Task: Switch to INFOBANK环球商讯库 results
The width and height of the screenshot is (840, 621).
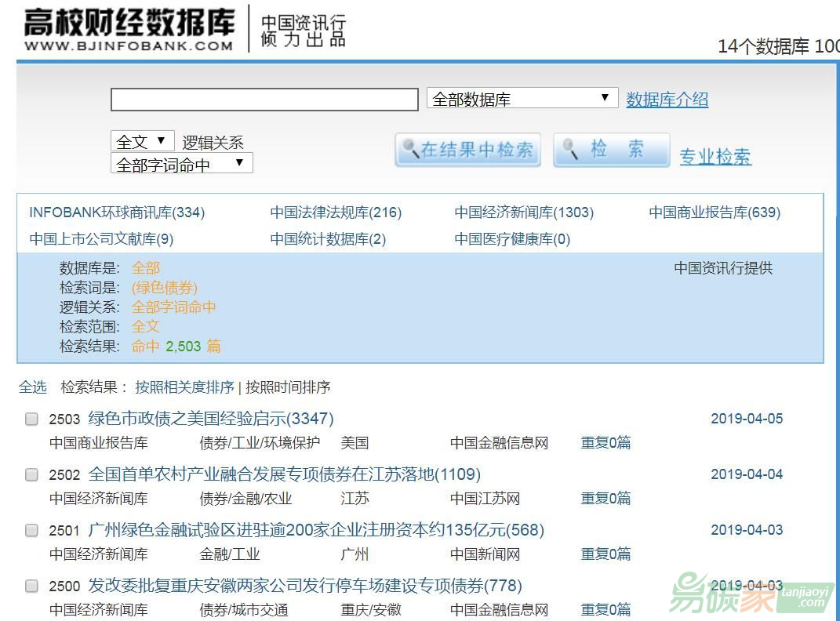Action: tap(117, 212)
